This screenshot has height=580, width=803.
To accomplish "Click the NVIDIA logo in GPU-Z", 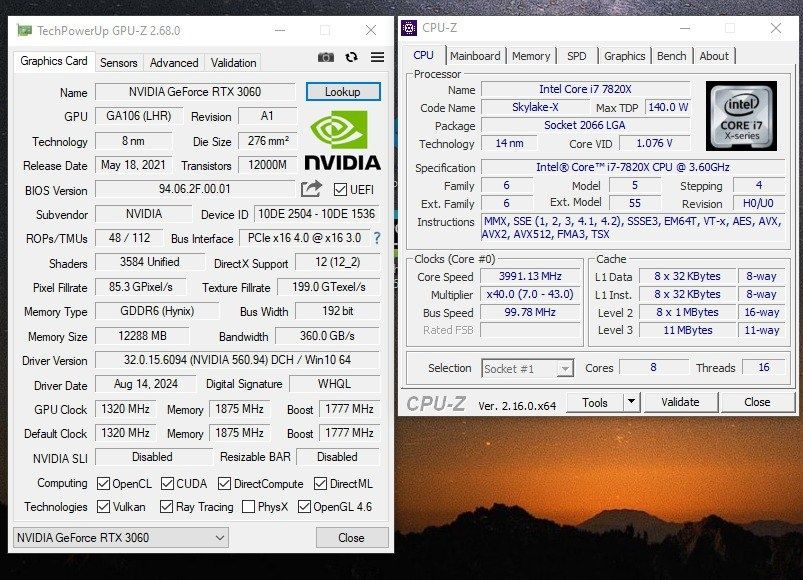I will [343, 140].
